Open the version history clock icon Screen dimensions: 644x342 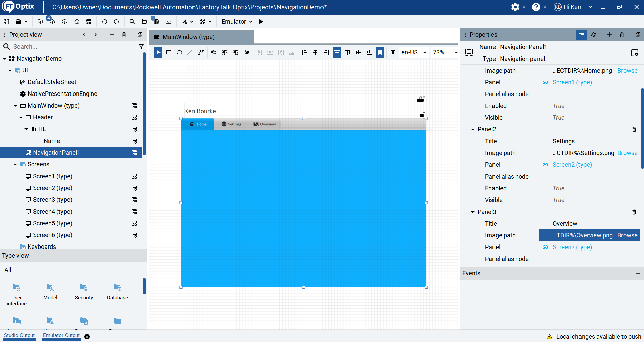[x=77, y=22]
